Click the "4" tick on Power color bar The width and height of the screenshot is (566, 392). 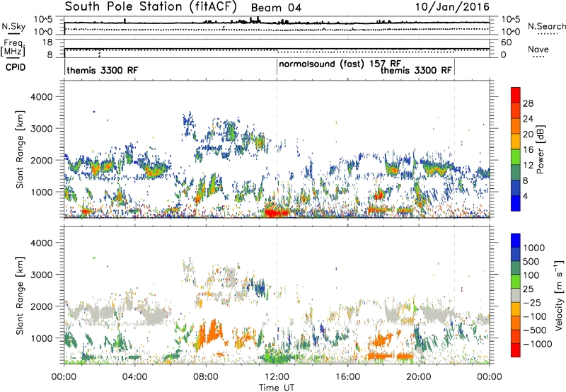[x=525, y=196]
